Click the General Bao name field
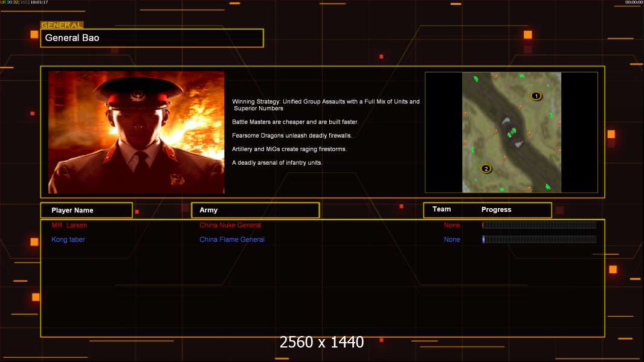 pos(152,38)
